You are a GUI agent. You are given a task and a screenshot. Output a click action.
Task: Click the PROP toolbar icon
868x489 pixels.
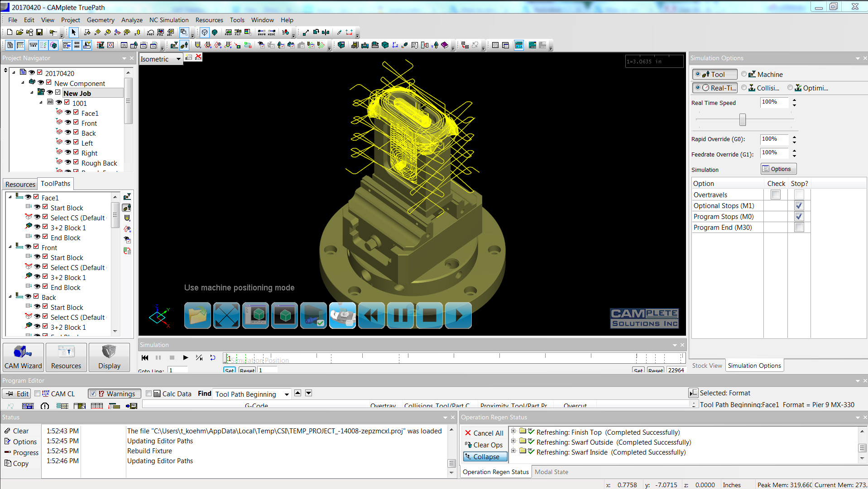pos(228,32)
